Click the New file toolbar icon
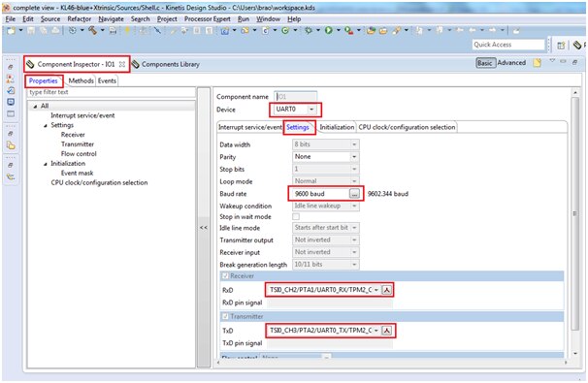This screenshot has height=383, width=588. (x=11, y=31)
